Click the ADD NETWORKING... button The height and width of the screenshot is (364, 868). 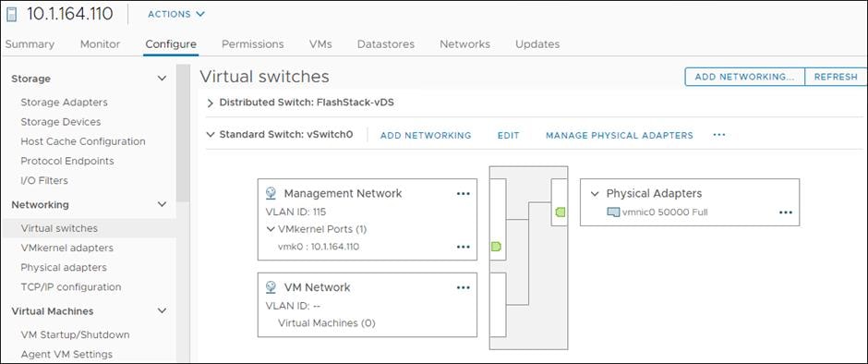pyautogui.click(x=744, y=77)
